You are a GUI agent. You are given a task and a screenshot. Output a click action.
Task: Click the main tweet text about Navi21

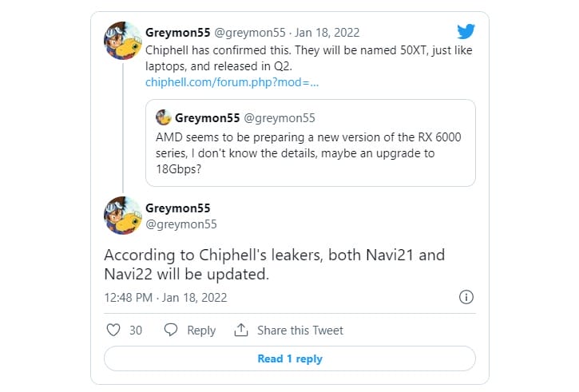click(x=275, y=265)
